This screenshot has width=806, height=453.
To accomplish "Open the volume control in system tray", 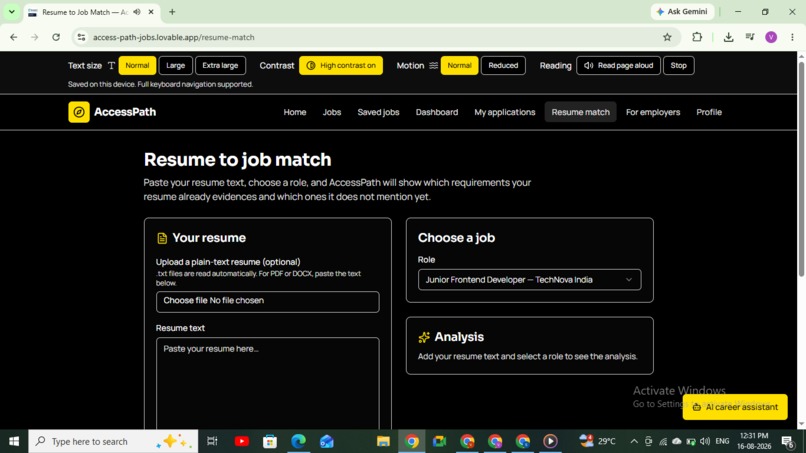I will [x=705, y=441].
